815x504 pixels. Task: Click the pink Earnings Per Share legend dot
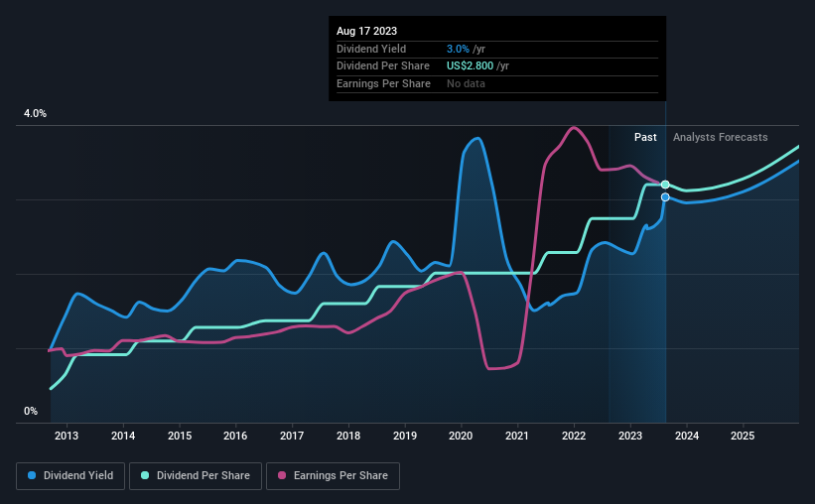[x=282, y=475]
